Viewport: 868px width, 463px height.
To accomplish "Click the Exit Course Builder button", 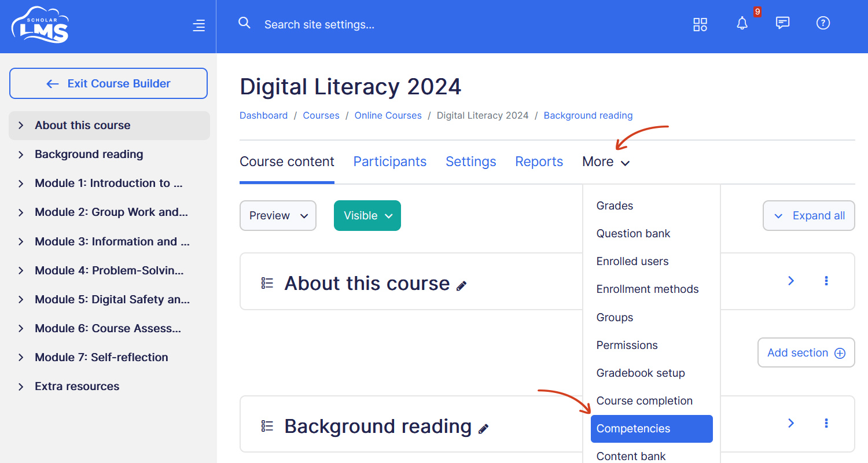I will pyautogui.click(x=108, y=84).
